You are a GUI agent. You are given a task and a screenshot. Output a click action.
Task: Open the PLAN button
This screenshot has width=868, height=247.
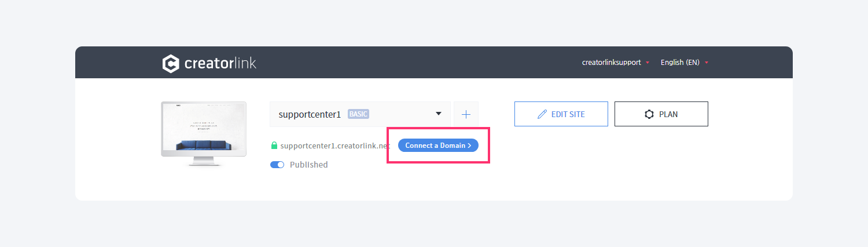point(661,114)
